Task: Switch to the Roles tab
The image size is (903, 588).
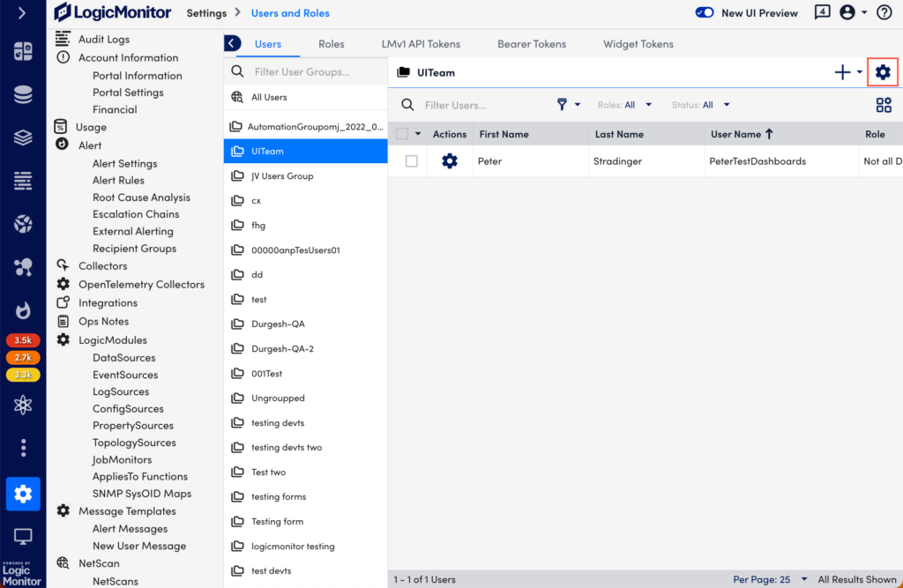Action: tap(331, 43)
